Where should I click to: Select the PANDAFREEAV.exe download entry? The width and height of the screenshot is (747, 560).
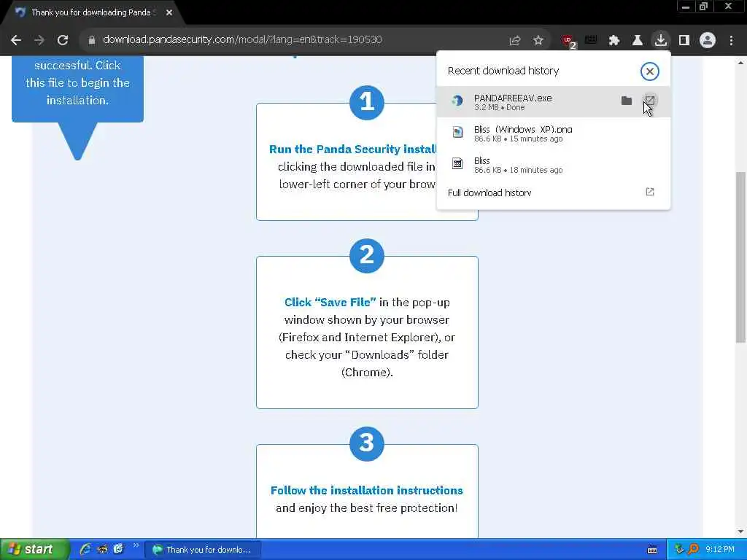pos(553,102)
